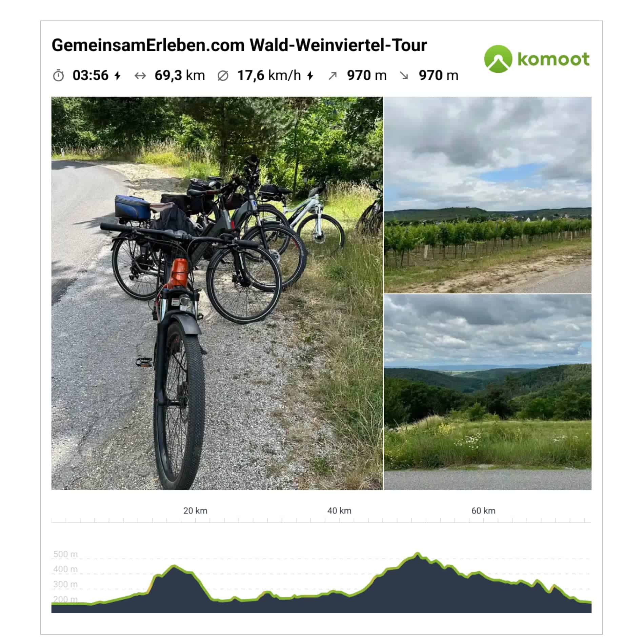Click the stopwatch duration icon
Screen dimensions: 644x644
pyautogui.click(x=58, y=75)
